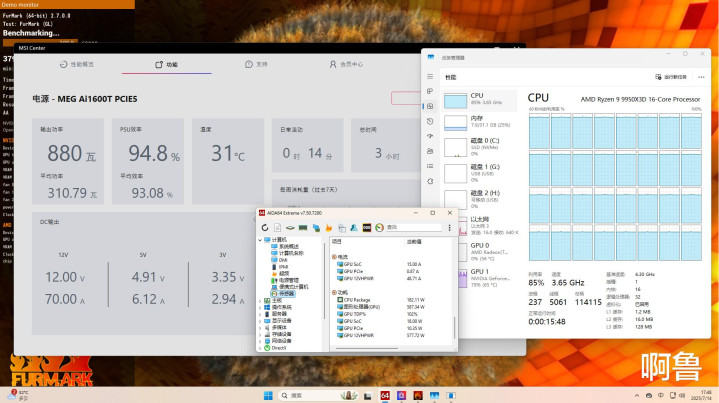Select 计算机名称 in AIDA64 tree
This screenshot has height=403, width=719.
[x=288, y=253]
